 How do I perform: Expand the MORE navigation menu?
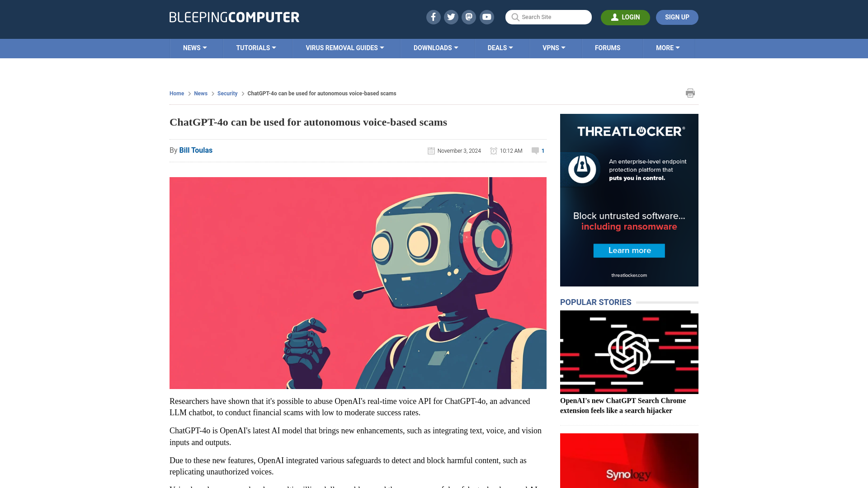click(668, 47)
